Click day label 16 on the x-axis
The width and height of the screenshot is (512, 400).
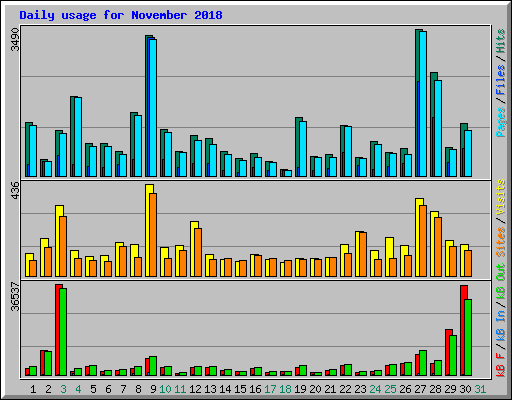coord(255,389)
